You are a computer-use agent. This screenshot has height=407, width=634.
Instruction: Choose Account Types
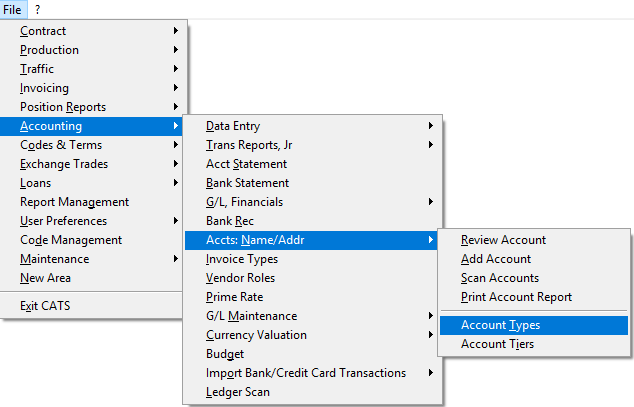pyautogui.click(x=534, y=325)
